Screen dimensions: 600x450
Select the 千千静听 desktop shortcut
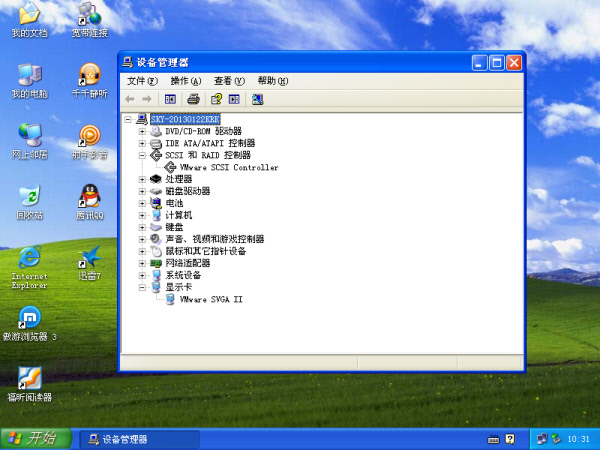90,81
